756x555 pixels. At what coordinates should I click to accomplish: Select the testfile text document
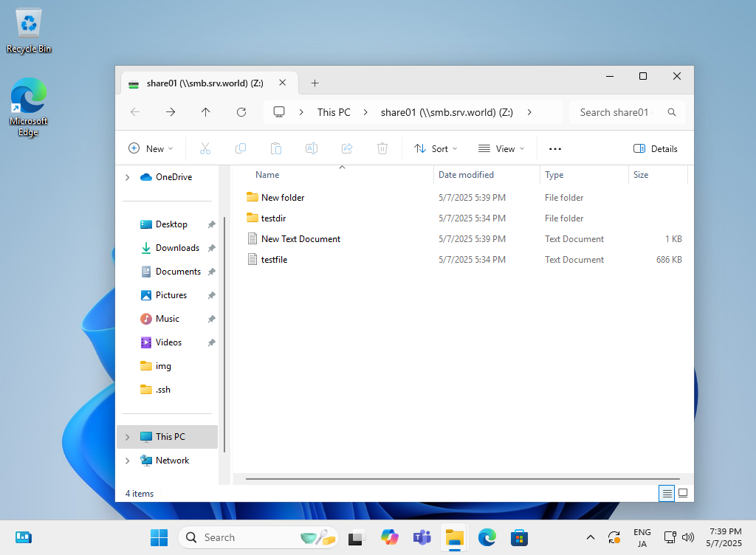pyautogui.click(x=274, y=260)
